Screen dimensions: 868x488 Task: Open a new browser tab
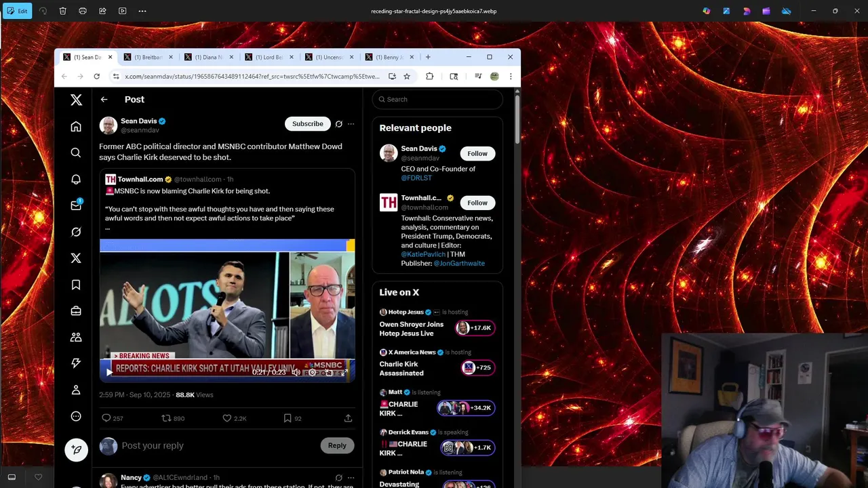click(428, 57)
